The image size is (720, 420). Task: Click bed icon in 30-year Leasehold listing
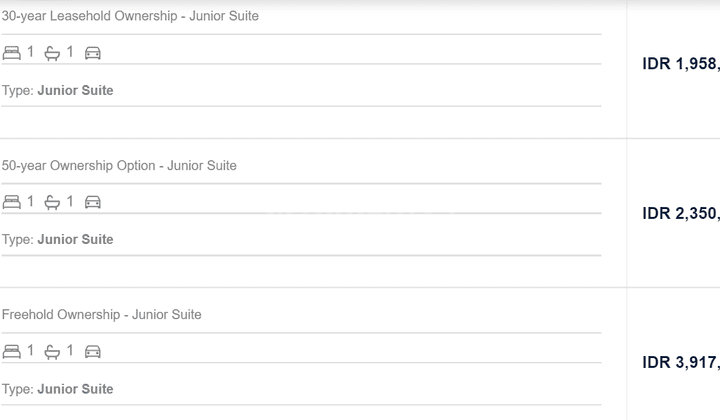(x=11, y=53)
